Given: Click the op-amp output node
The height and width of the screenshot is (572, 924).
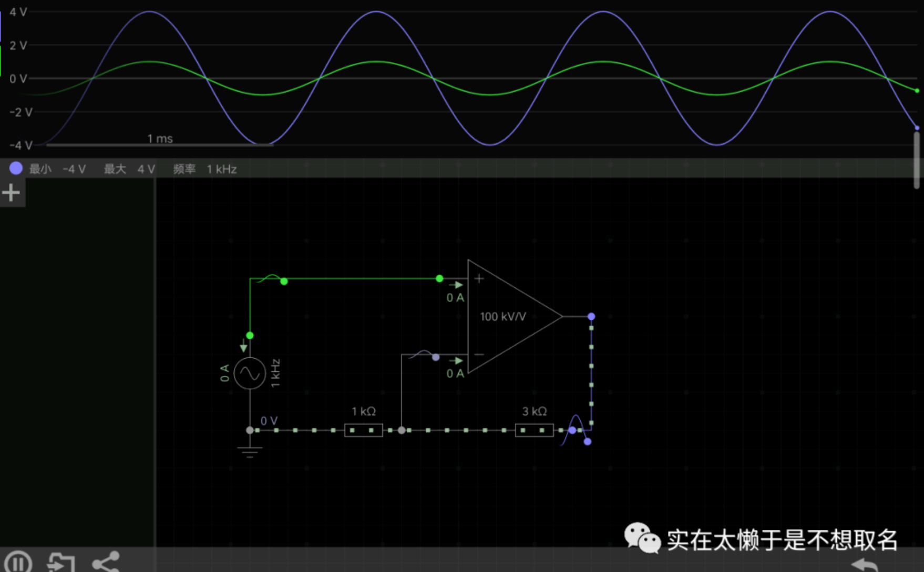Looking at the screenshot, I should tap(591, 317).
